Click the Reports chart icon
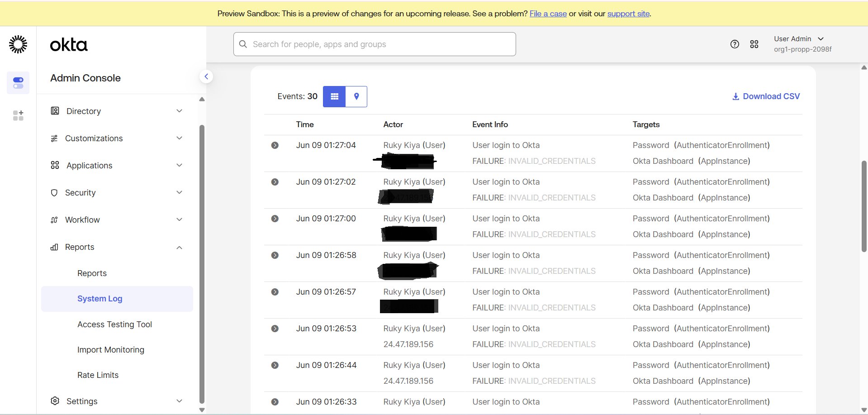 pos(54,247)
